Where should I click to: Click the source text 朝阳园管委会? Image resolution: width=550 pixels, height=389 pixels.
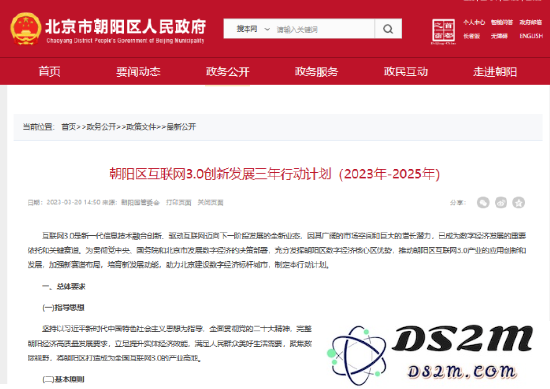click(x=140, y=202)
